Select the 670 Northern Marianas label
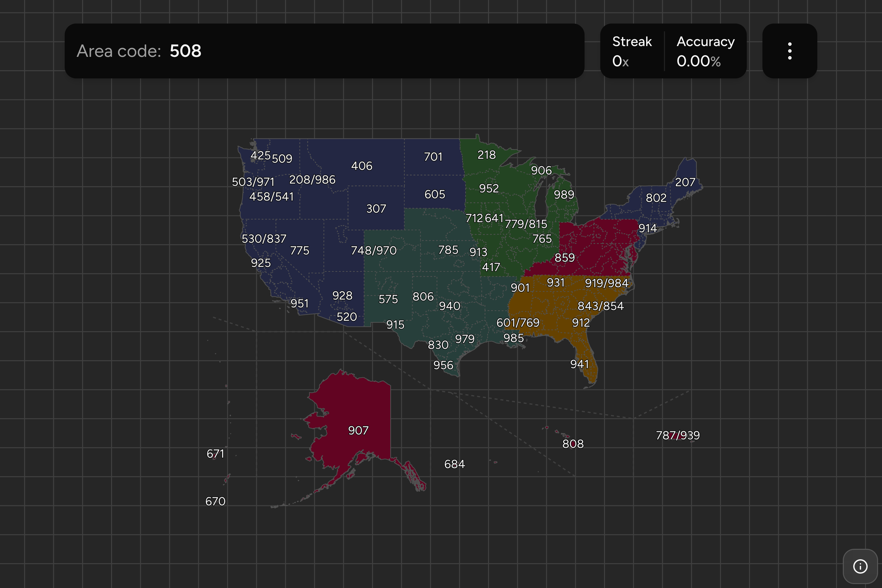The height and width of the screenshot is (588, 882). (215, 501)
